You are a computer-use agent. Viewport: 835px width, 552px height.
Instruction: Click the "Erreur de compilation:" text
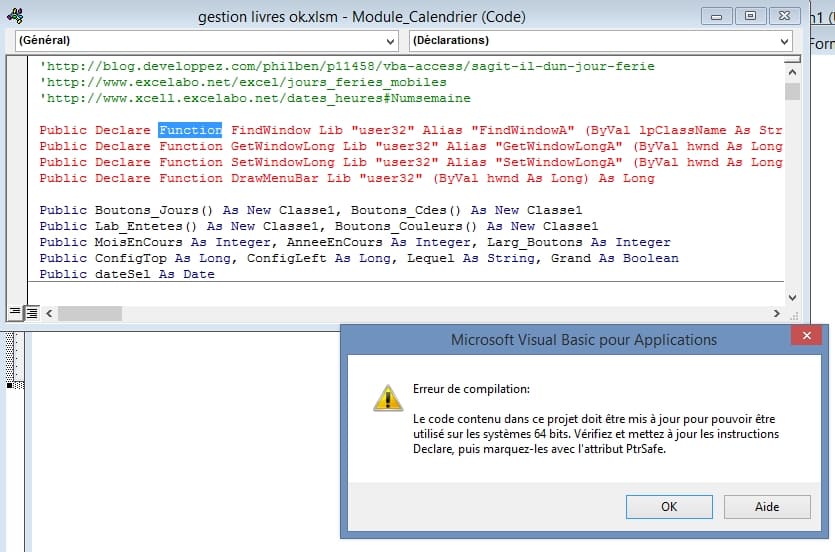[x=471, y=389]
